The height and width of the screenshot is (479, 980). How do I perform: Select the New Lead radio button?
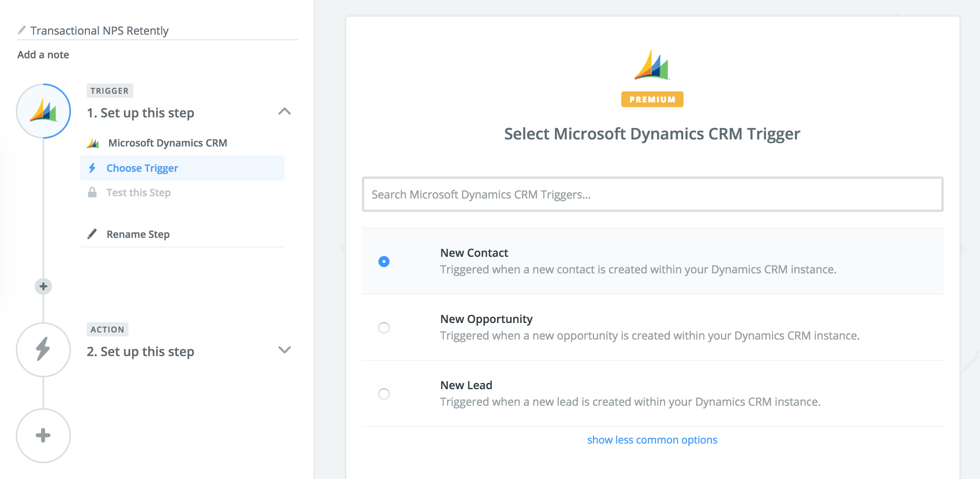pos(384,394)
